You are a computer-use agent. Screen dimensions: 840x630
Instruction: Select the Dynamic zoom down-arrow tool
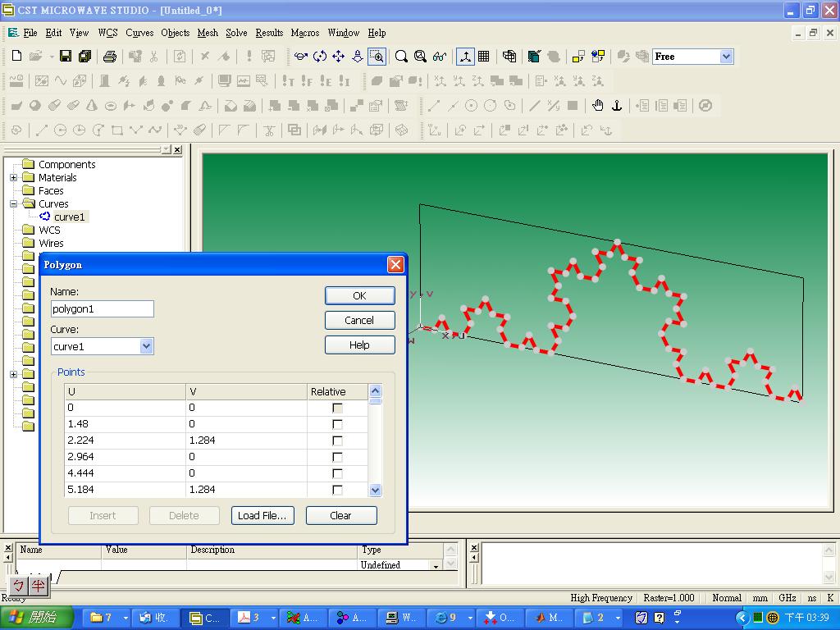[x=358, y=56]
